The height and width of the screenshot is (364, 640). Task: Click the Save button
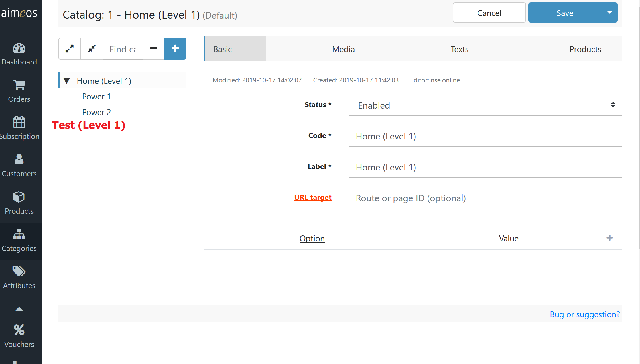pyautogui.click(x=565, y=13)
